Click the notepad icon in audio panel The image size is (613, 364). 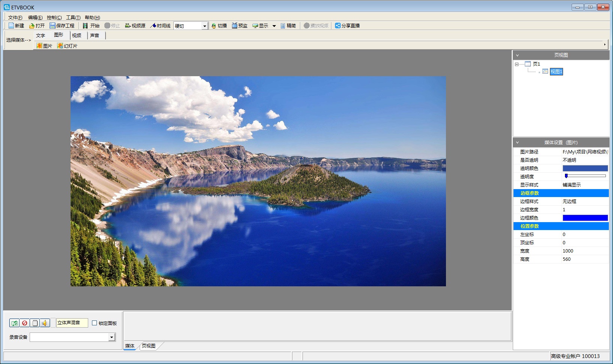(x=35, y=323)
